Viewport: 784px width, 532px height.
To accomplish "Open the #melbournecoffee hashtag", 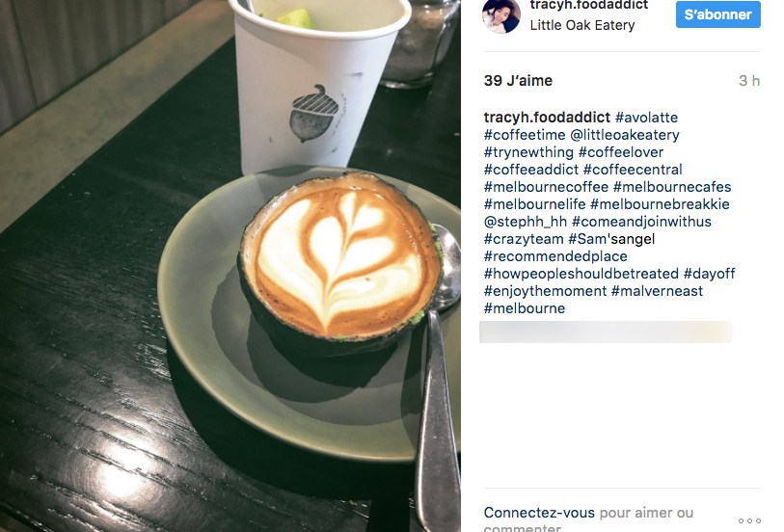I will 546,187.
